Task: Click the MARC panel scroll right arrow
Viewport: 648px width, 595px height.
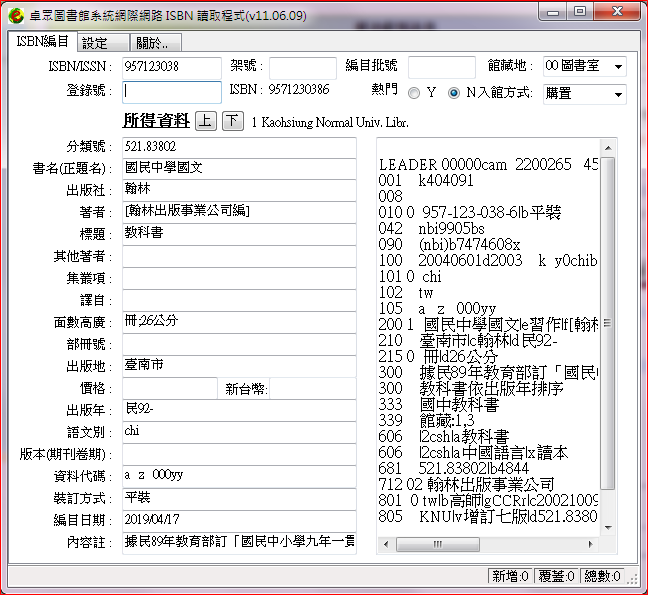Action: click(591, 544)
